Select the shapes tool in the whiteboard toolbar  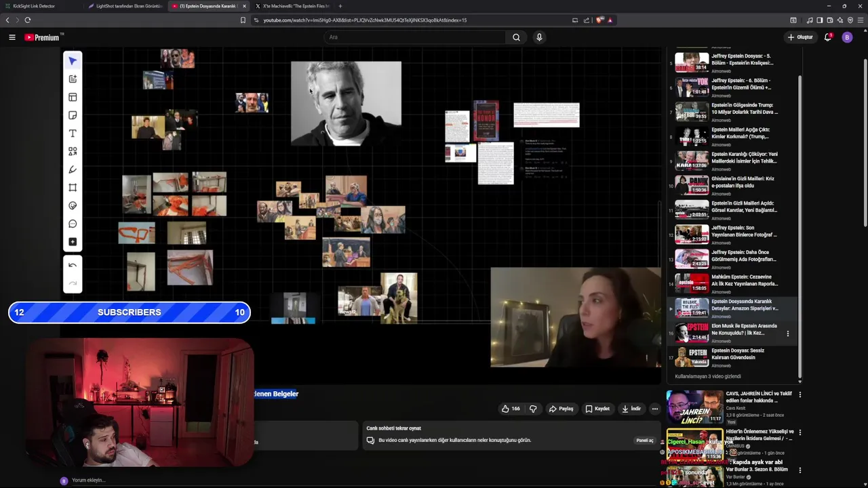click(x=73, y=151)
